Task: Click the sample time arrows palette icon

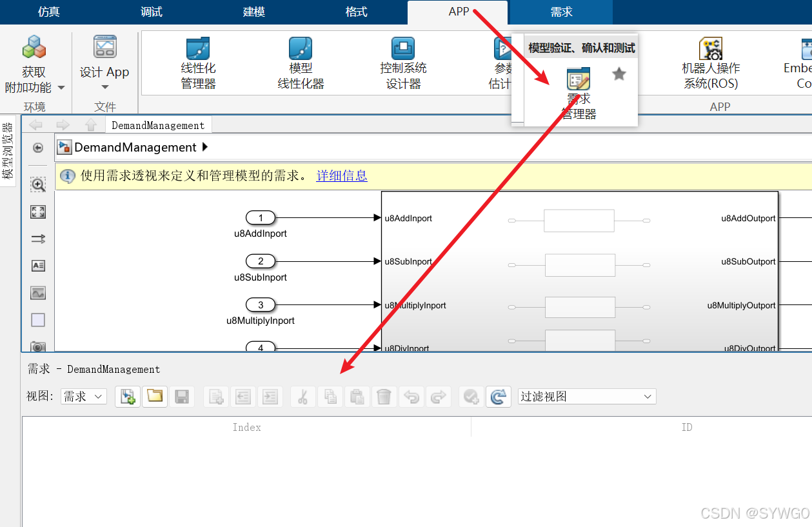Action: click(x=38, y=239)
